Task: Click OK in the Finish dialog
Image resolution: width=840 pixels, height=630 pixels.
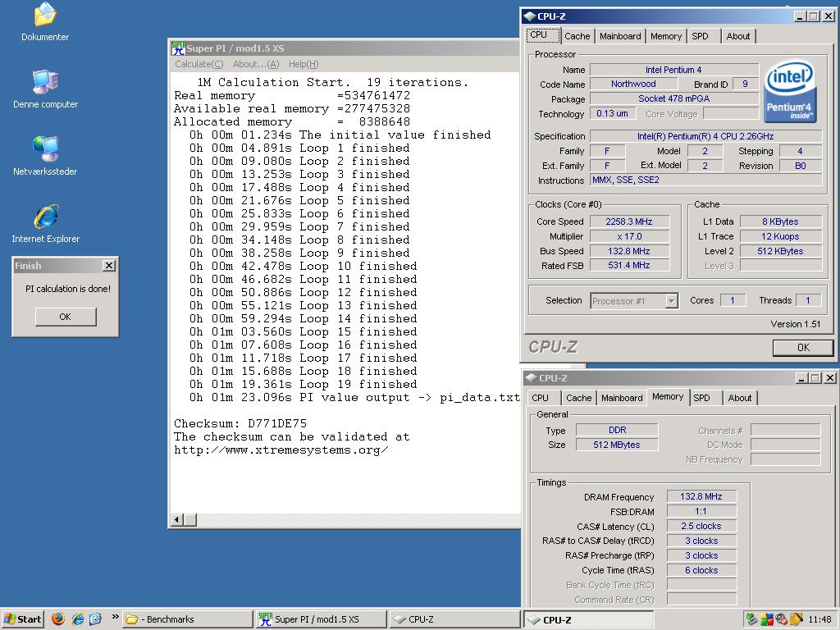Action: pyautogui.click(x=66, y=317)
